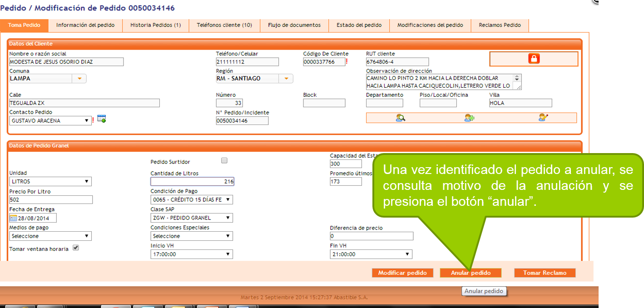Toggle the Pedido Surtidor checkbox
The width and height of the screenshot is (644, 308).
tap(224, 160)
